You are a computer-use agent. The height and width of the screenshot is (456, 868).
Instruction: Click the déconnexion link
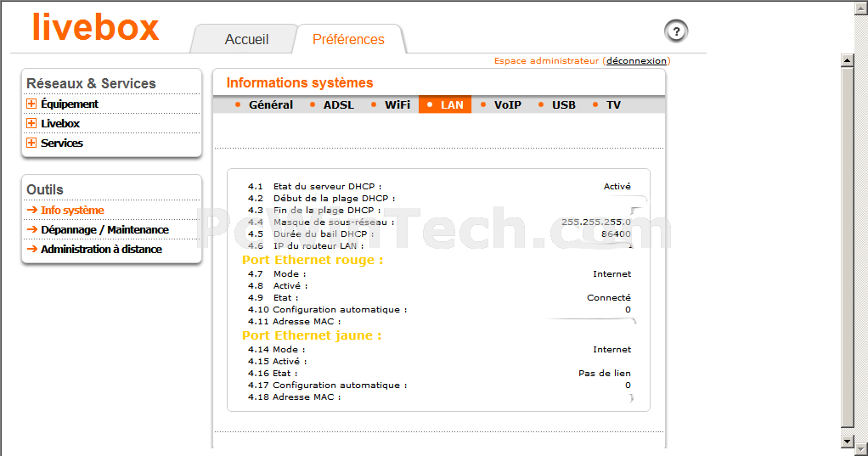(636, 61)
